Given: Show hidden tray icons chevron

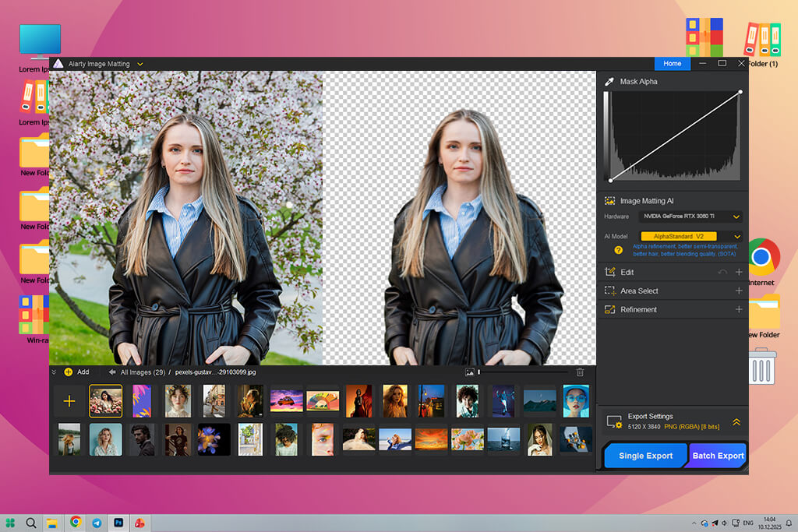Looking at the screenshot, I should pyautogui.click(x=693, y=523).
